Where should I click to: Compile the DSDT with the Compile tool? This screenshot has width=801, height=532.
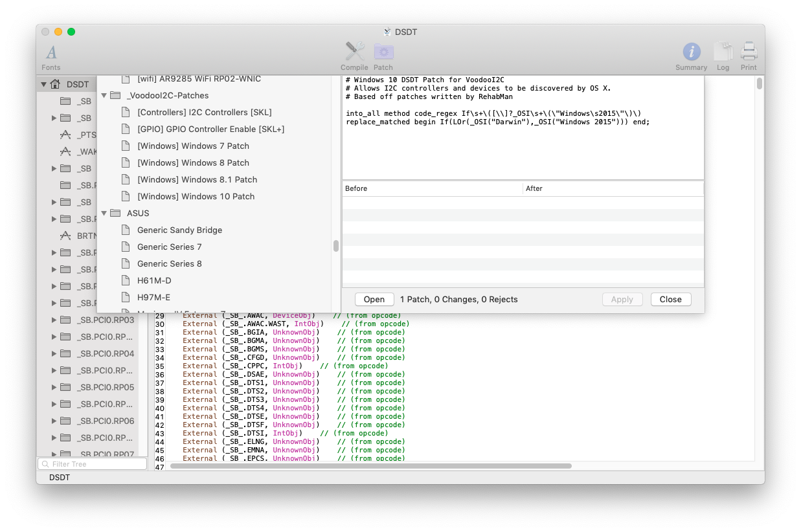point(354,57)
